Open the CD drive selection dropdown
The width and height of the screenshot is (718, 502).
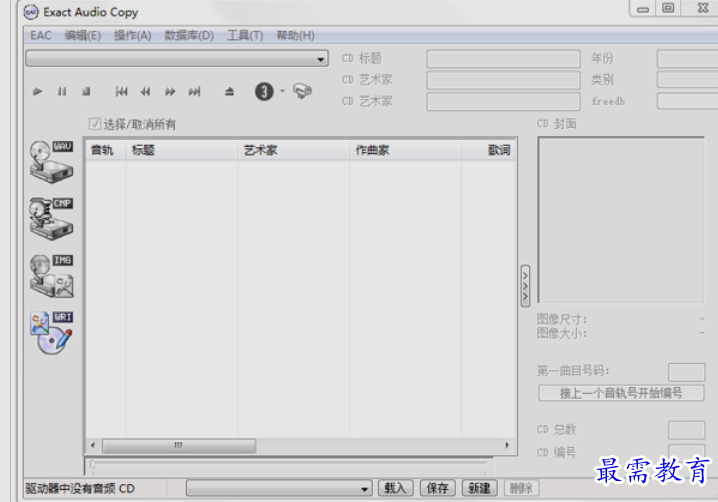(x=177, y=59)
